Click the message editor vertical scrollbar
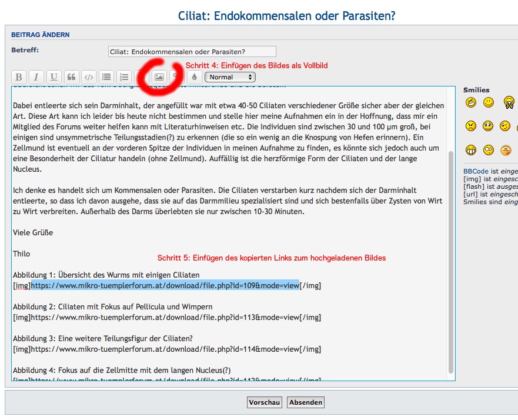This screenshot has width=518, height=420. (451, 259)
